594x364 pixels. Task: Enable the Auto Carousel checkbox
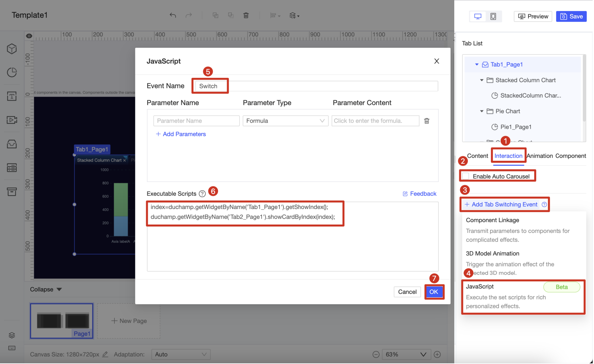pyautogui.click(x=466, y=176)
